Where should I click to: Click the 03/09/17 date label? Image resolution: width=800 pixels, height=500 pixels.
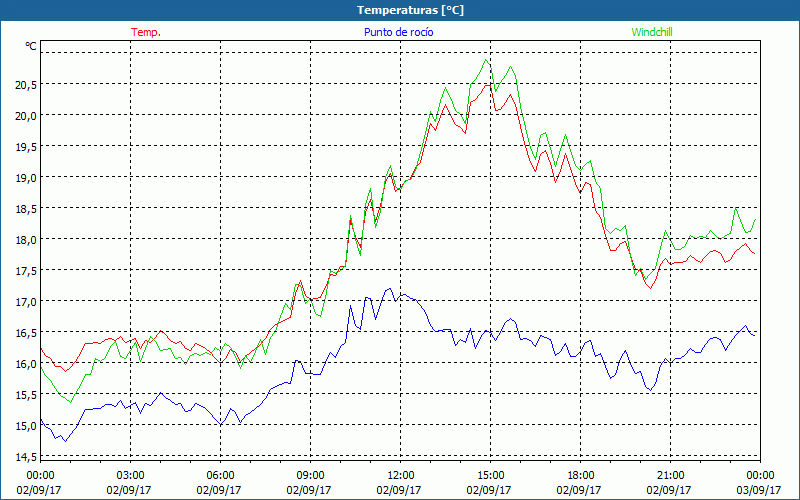click(x=759, y=490)
